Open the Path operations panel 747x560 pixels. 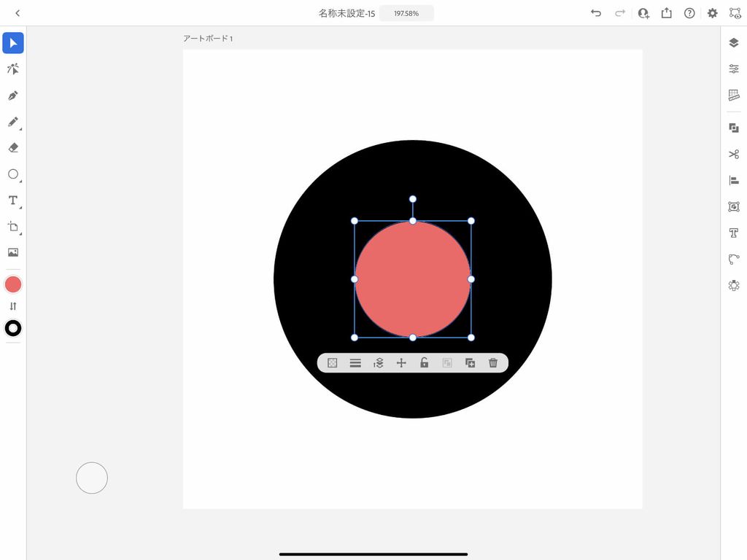734,259
